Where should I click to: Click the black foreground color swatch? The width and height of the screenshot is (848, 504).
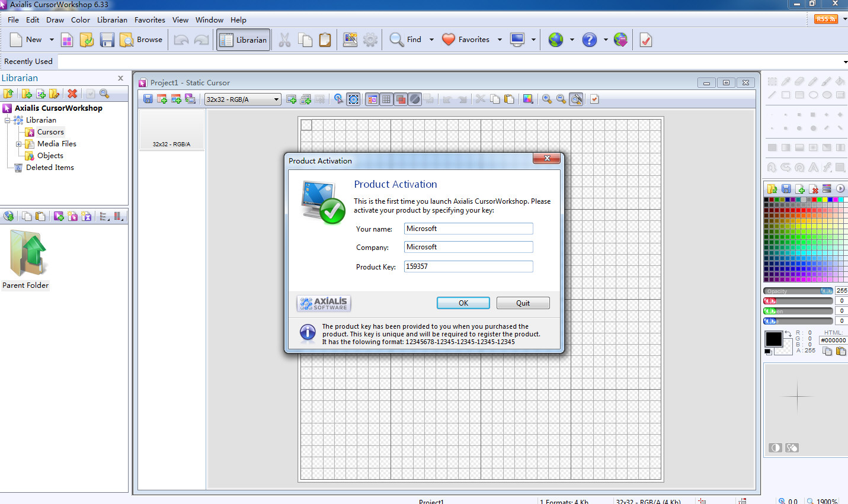(x=773, y=339)
